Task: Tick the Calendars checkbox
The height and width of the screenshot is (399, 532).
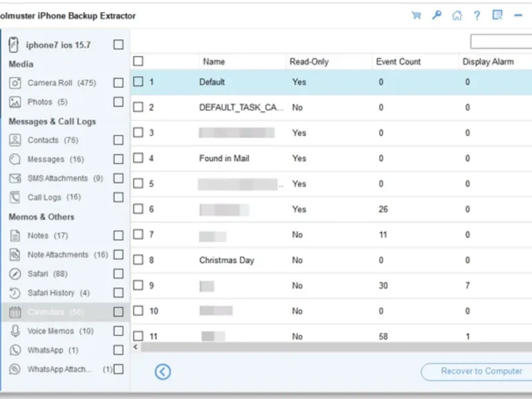Action: (x=118, y=311)
